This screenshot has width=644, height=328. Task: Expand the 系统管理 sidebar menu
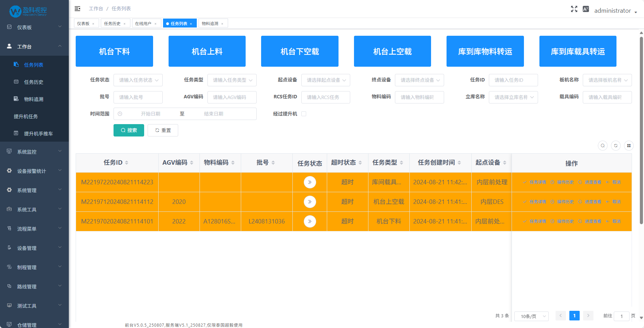click(x=34, y=190)
